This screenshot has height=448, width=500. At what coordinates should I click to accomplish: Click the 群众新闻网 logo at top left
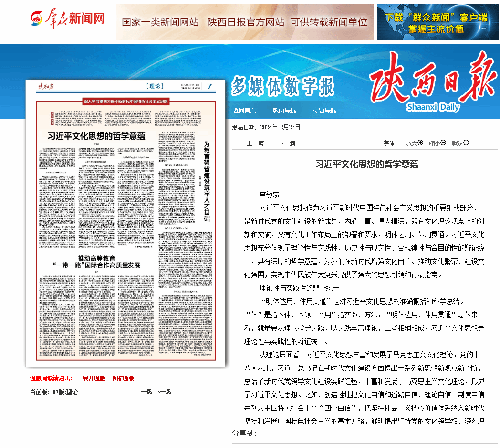click(68, 19)
